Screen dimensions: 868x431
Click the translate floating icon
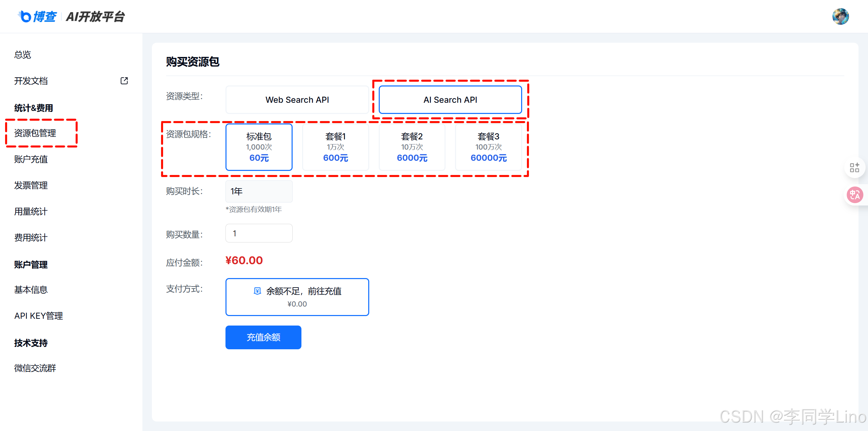(x=854, y=195)
